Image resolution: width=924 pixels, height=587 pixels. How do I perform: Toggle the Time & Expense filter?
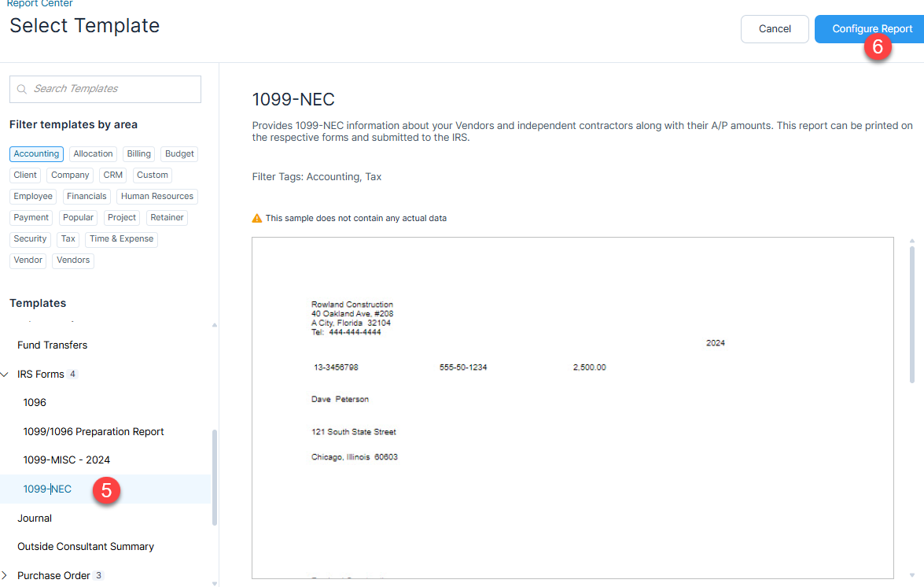(121, 238)
